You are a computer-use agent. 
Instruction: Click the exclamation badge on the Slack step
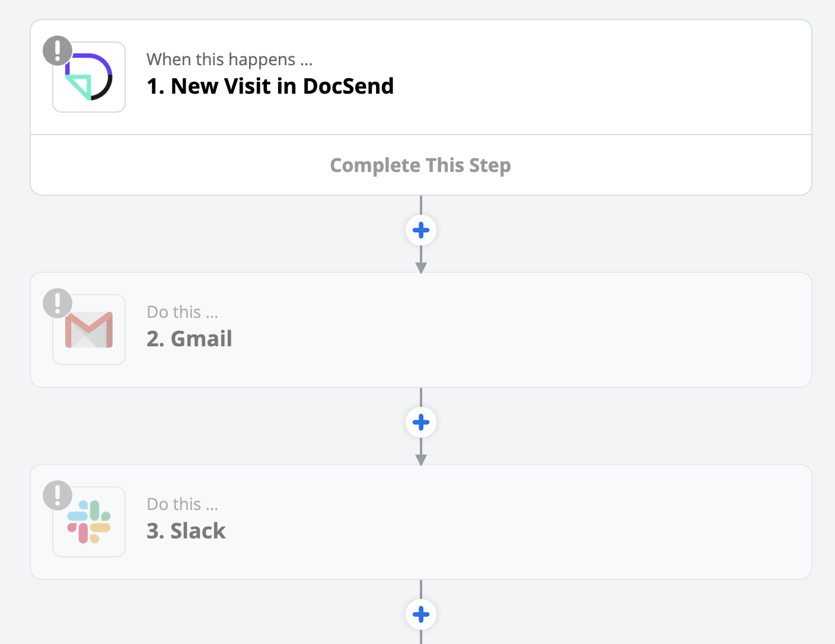pos(58,495)
